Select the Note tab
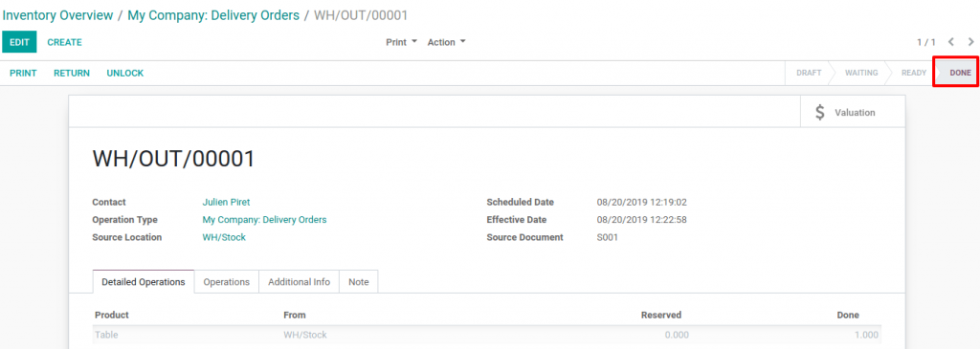This screenshot has height=349, width=980. point(359,281)
